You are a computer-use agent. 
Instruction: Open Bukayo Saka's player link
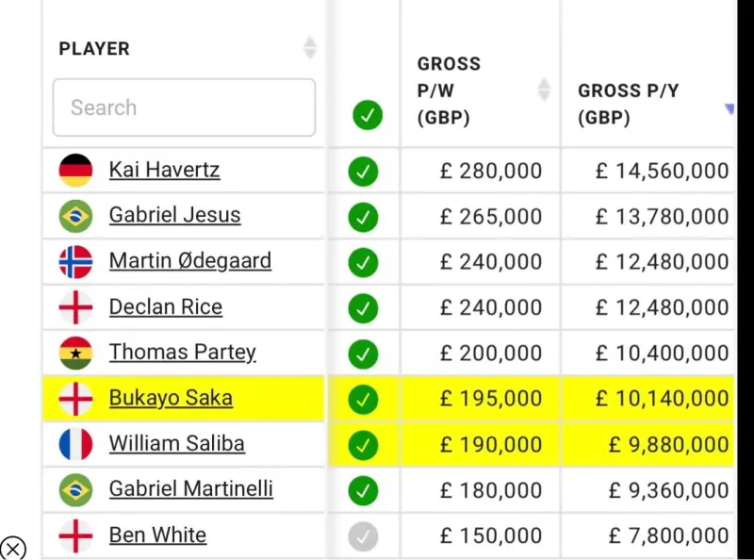point(171,399)
